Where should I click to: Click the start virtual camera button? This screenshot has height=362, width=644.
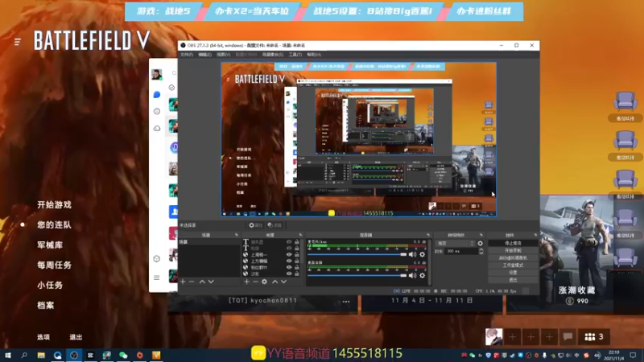pyautogui.click(x=513, y=257)
